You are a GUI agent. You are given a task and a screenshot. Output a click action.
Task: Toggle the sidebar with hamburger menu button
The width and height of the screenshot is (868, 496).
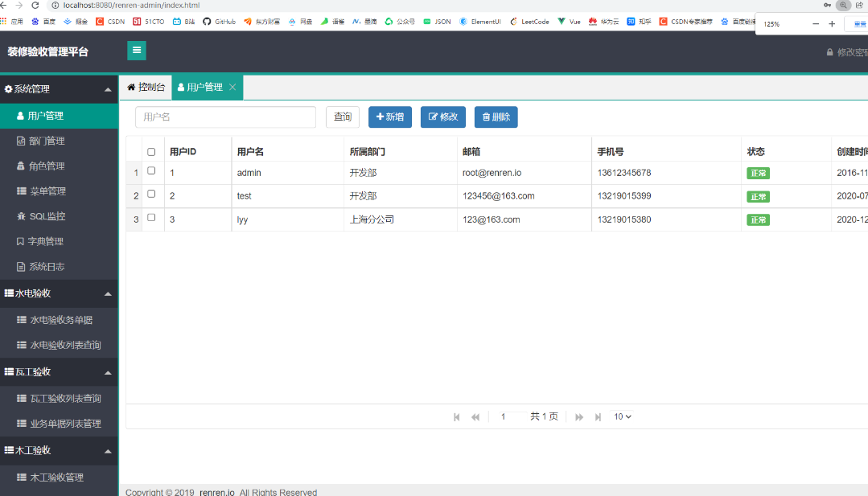137,51
